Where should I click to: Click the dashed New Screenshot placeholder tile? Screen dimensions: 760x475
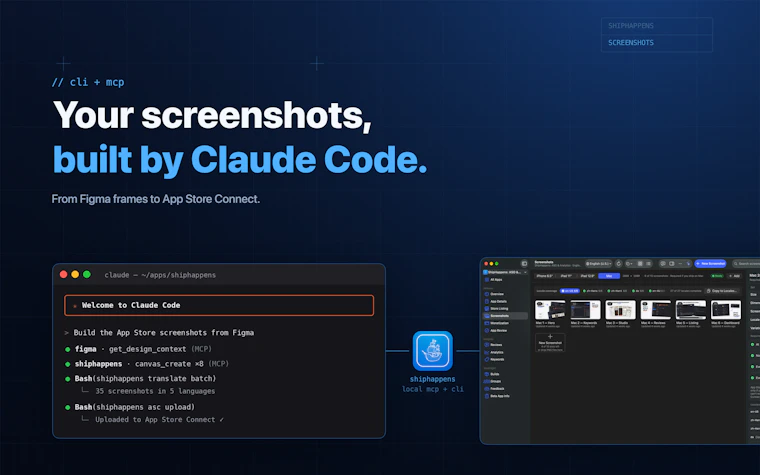[x=550, y=343]
